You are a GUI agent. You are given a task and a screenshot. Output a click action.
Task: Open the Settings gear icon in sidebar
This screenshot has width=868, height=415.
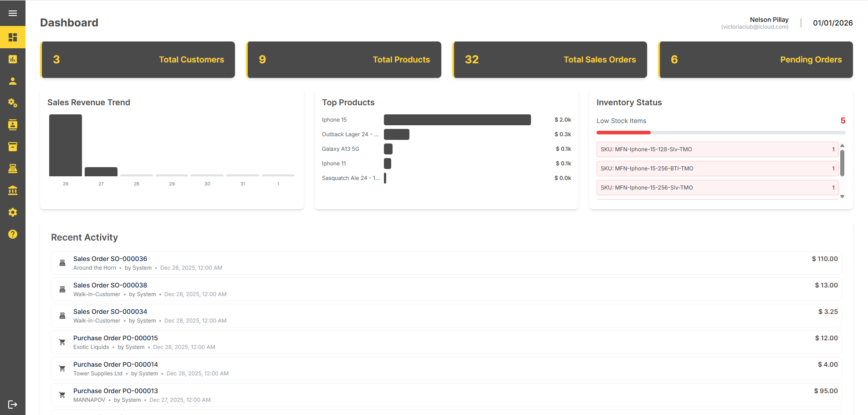[13, 212]
